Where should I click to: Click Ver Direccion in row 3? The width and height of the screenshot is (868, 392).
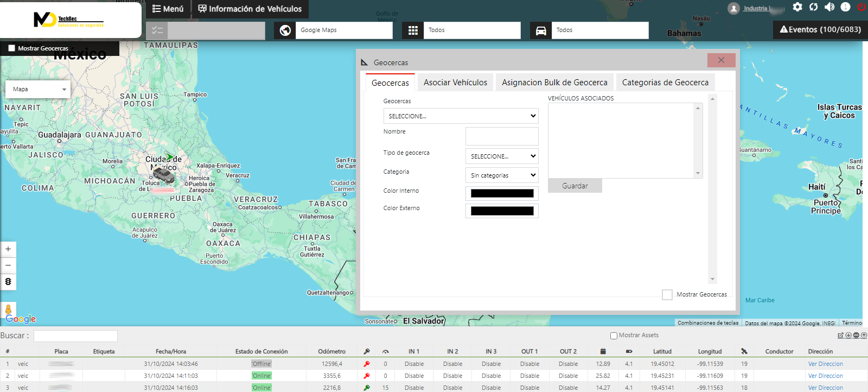point(825,388)
